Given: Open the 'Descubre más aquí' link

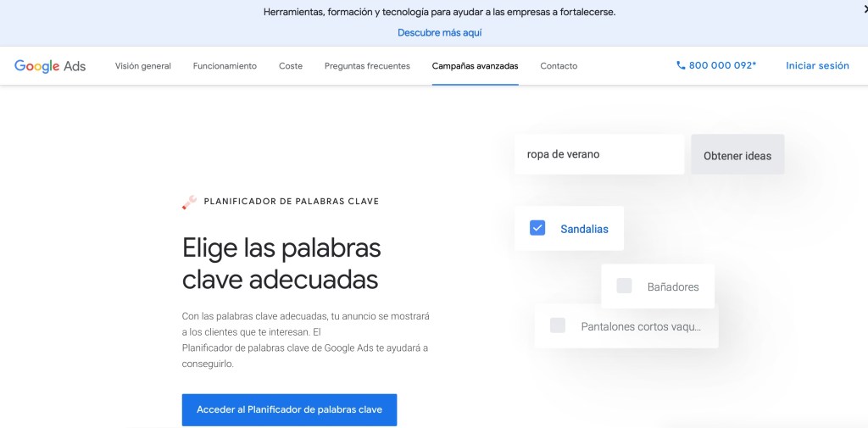Looking at the screenshot, I should coord(439,33).
